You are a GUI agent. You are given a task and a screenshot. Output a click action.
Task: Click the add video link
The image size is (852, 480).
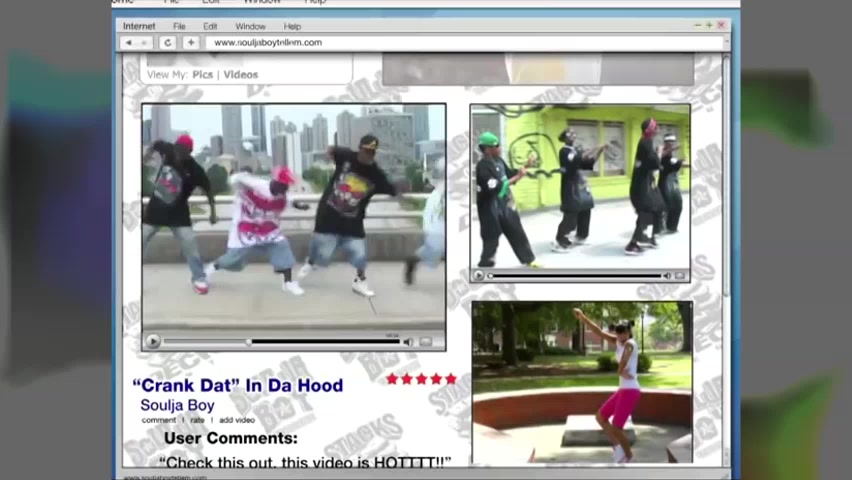pyautogui.click(x=237, y=420)
